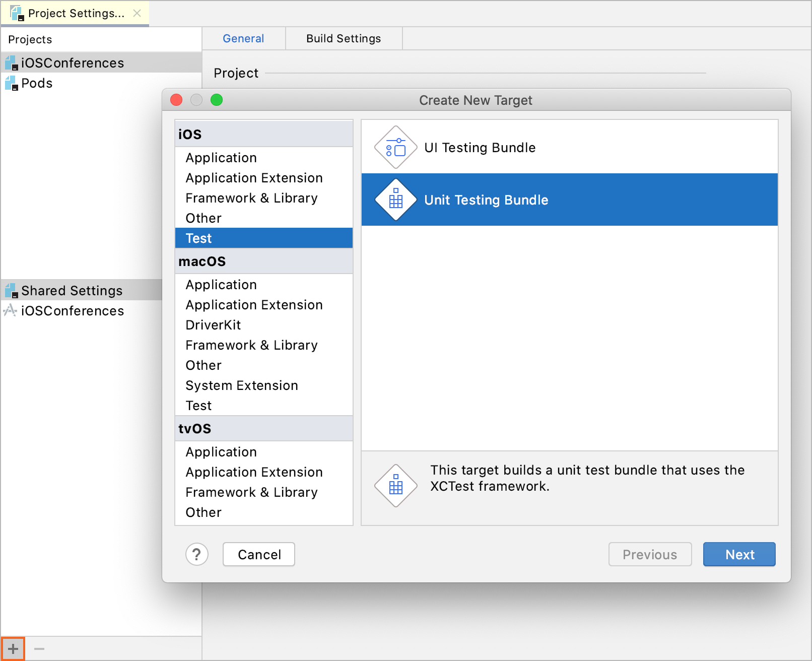The height and width of the screenshot is (661, 812).
Task: Select iOSConferences under Shared Settings
Action: [x=82, y=310]
